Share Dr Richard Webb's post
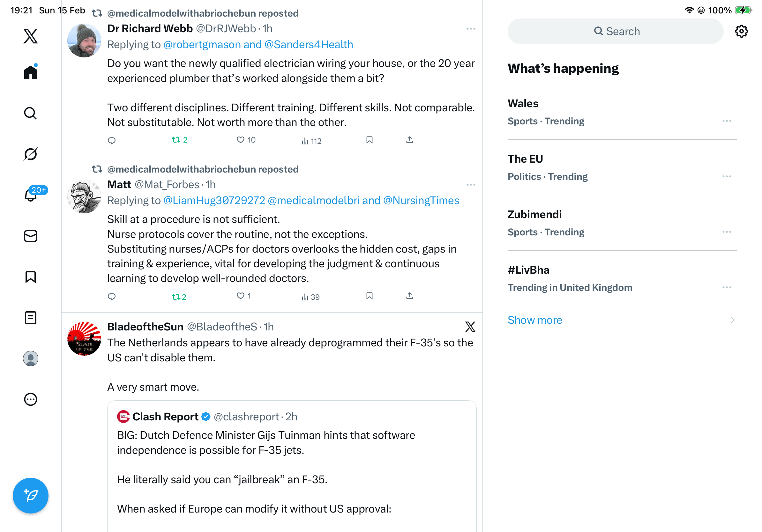762x532 pixels. coord(409,140)
